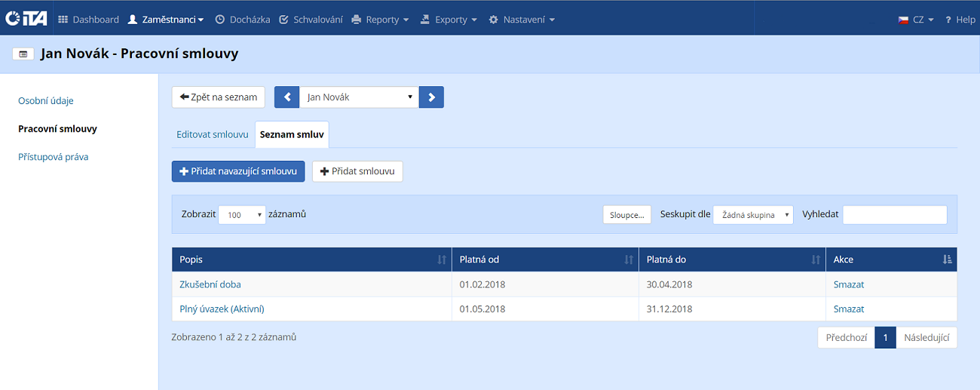The image size is (980, 390).
Task: Go to previous employee with left arrow
Action: (286, 97)
